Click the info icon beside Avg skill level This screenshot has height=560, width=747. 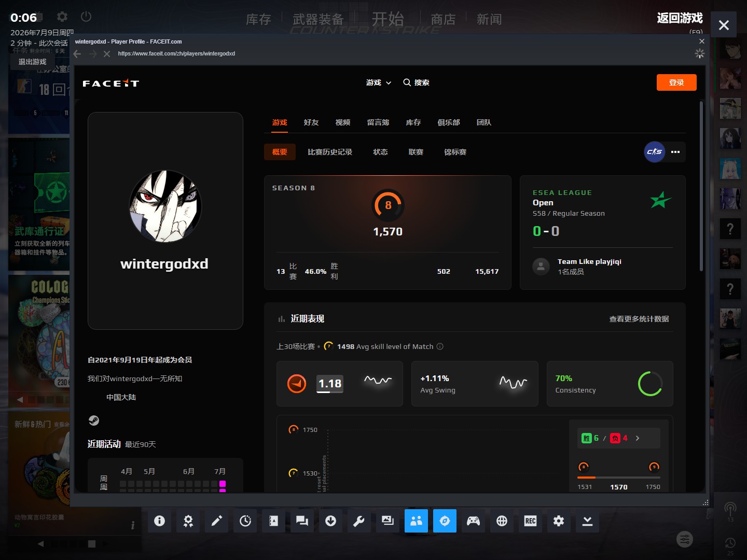440,346
